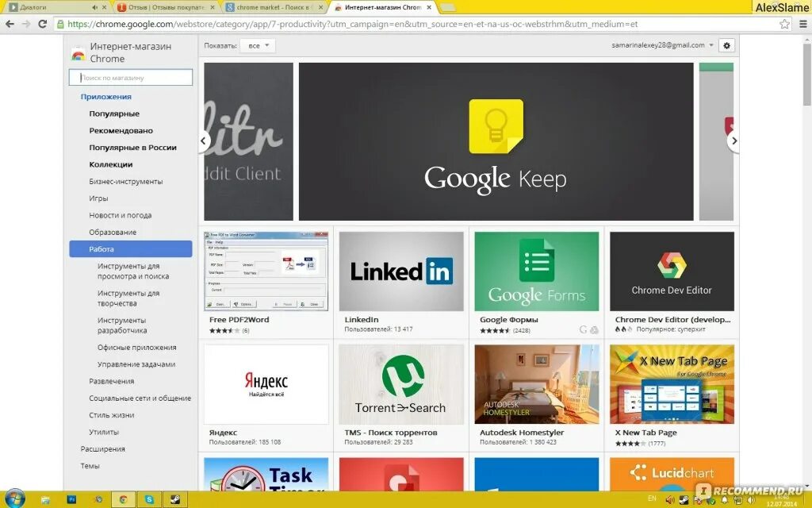Open the Windows Start button
Screen dimensions: 812x508
[14, 498]
